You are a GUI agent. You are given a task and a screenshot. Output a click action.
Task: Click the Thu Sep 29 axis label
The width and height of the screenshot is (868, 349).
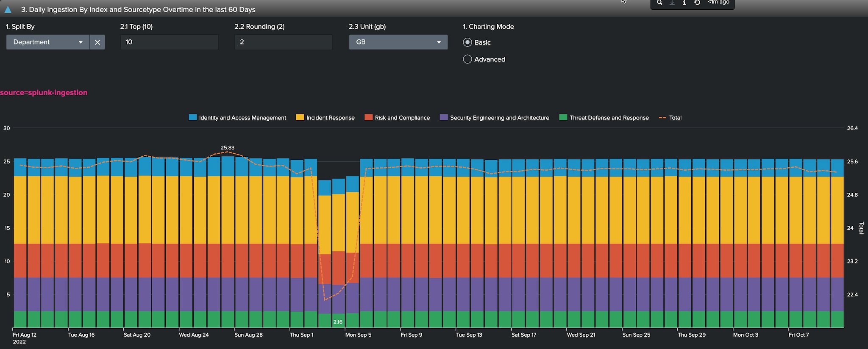692,335
